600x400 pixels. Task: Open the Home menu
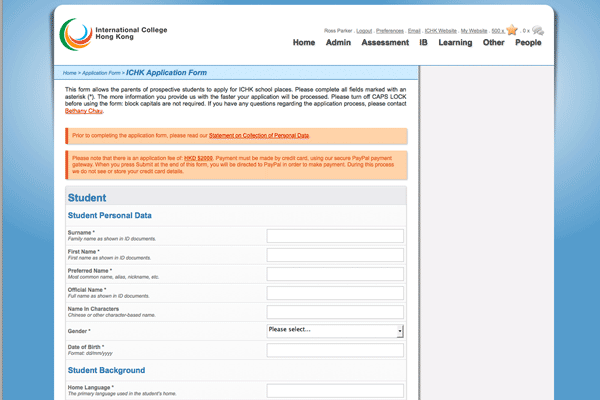304,43
